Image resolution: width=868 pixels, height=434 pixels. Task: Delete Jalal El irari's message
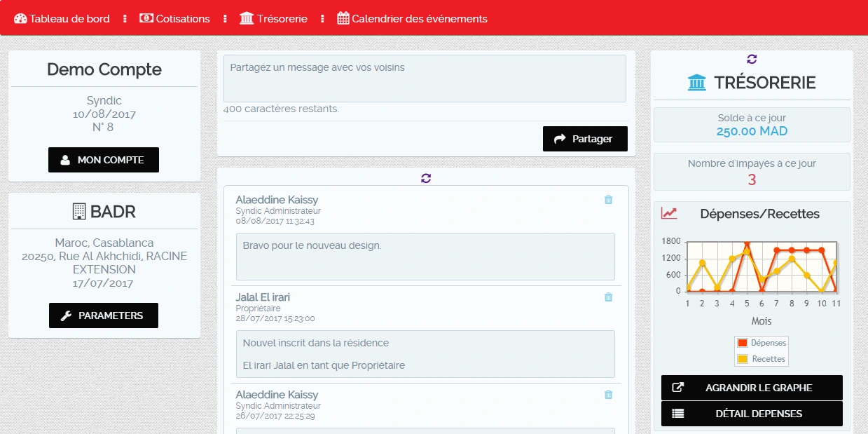pos(608,297)
